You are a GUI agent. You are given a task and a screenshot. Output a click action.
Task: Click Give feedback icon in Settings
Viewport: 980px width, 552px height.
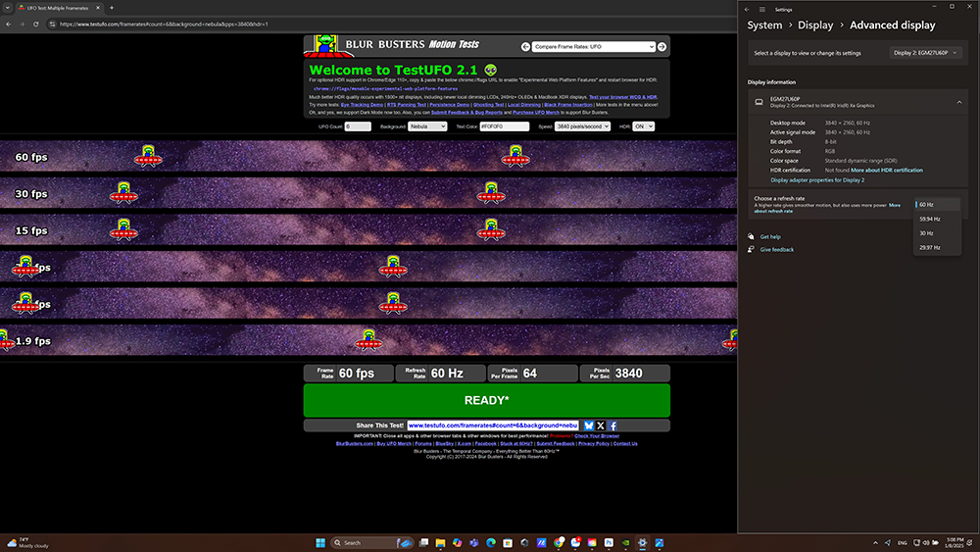[751, 249]
